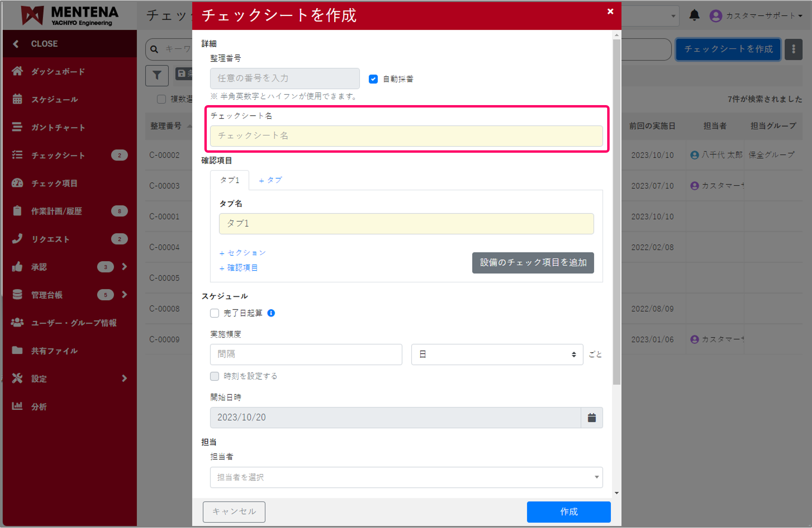Click the notification bell icon

[694, 15]
